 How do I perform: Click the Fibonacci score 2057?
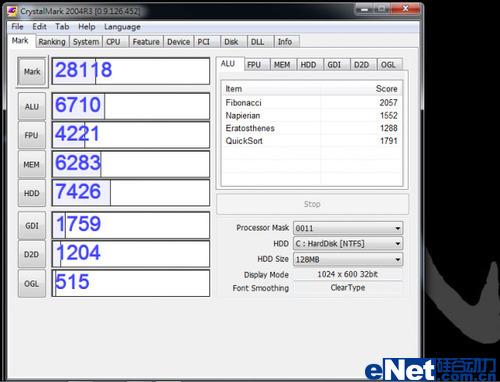388,103
